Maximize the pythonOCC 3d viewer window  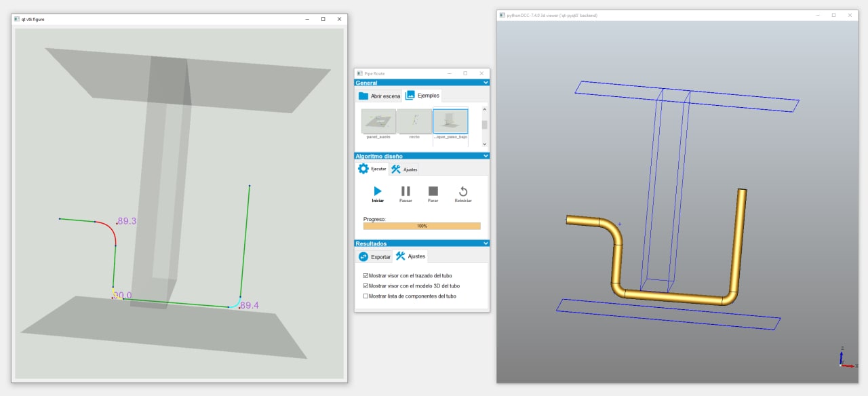point(833,15)
